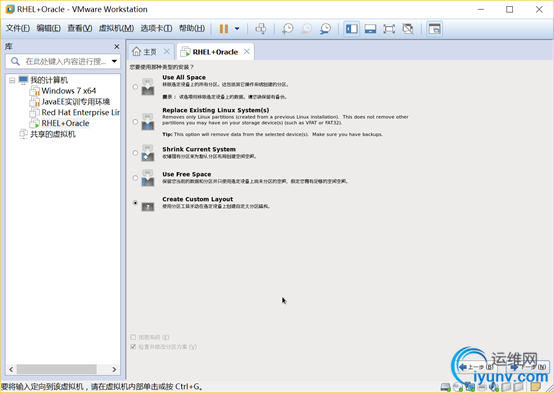The image size is (554, 393).
Task: Open the 文件(F) menu
Action: 18,28
